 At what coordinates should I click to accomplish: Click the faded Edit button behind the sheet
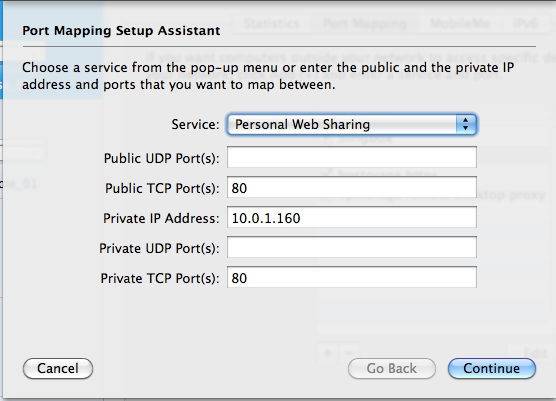click(x=535, y=353)
